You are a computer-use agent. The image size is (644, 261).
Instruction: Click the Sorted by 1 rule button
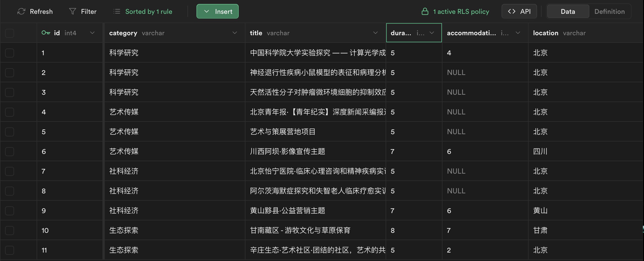point(149,11)
